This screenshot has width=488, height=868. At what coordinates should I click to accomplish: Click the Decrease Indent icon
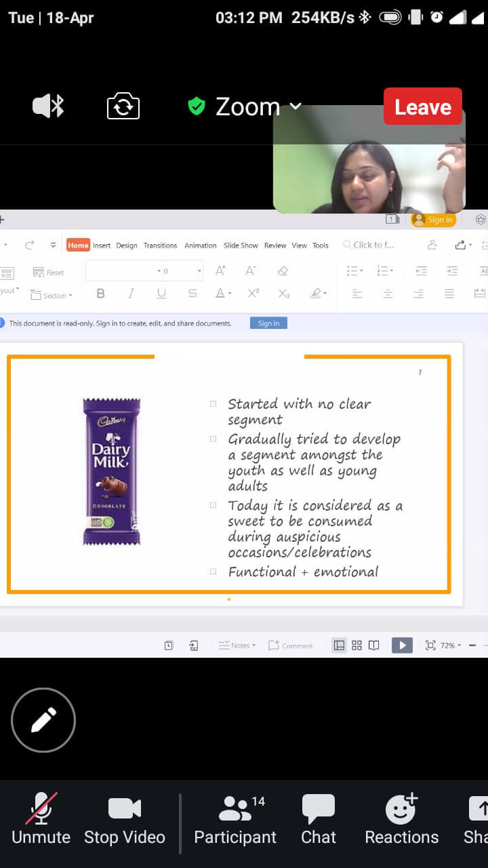coord(421,271)
